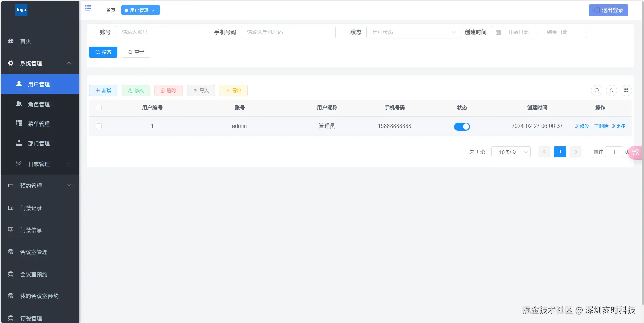Open the 10条/页 page size dropdown

[x=511, y=152]
